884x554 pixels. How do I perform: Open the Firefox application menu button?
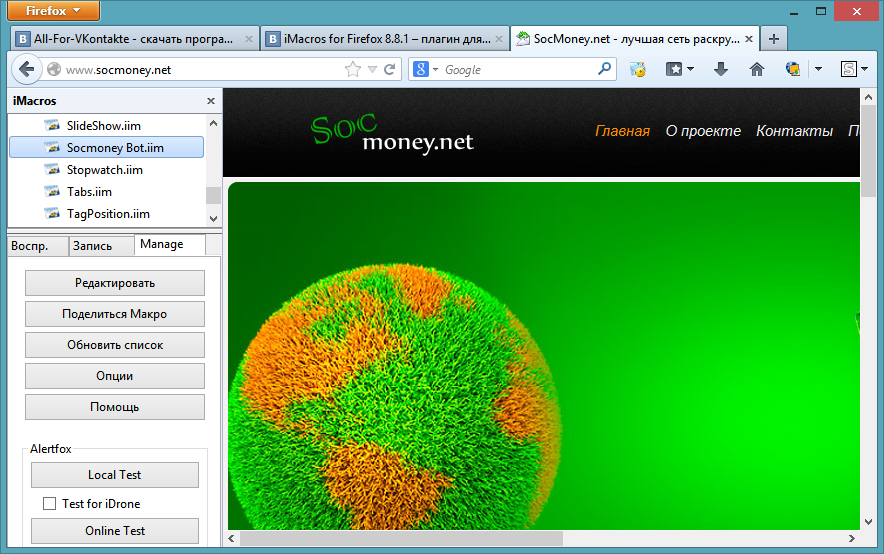[x=54, y=11]
